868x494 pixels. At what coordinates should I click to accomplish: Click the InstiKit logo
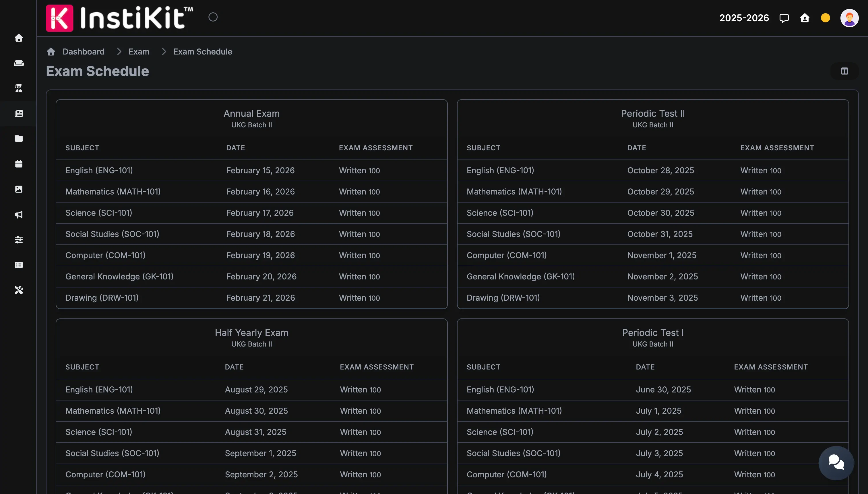pos(119,18)
